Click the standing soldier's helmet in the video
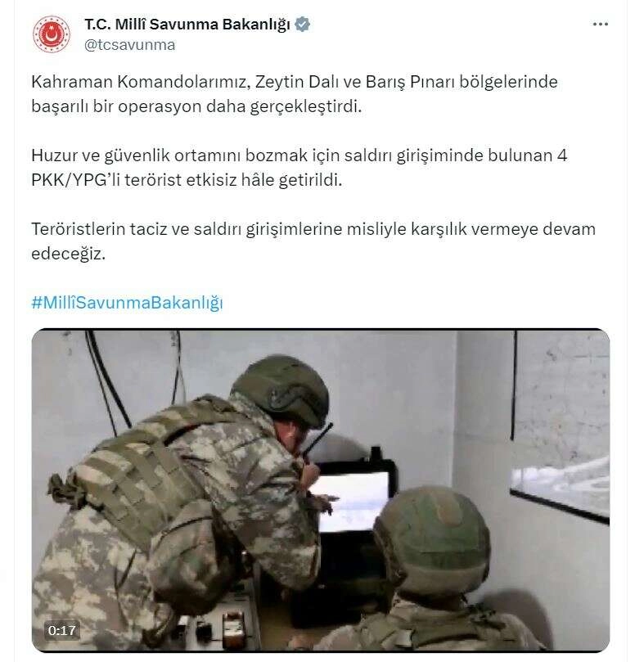The image size is (644, 662). pos(281,390)
